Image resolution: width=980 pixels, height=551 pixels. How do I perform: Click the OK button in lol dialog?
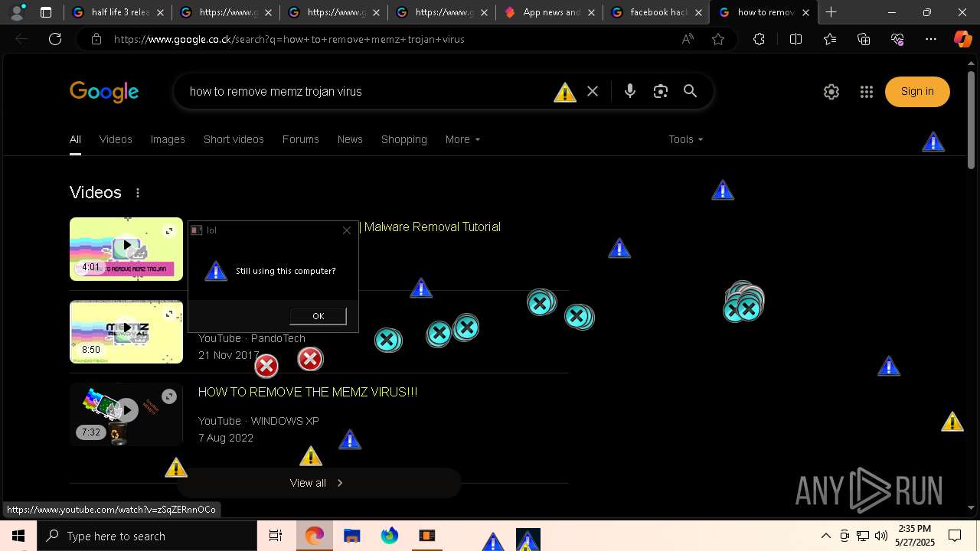tap(318, 316)
